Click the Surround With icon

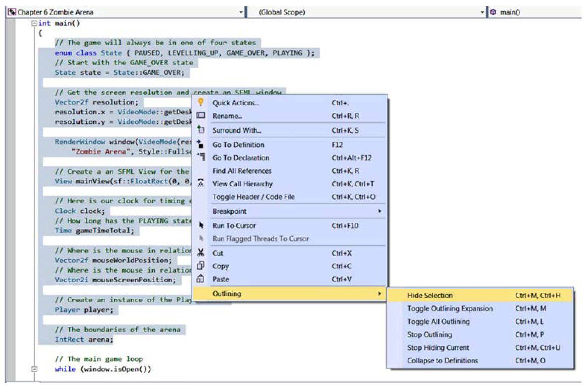tap(201, 129)
